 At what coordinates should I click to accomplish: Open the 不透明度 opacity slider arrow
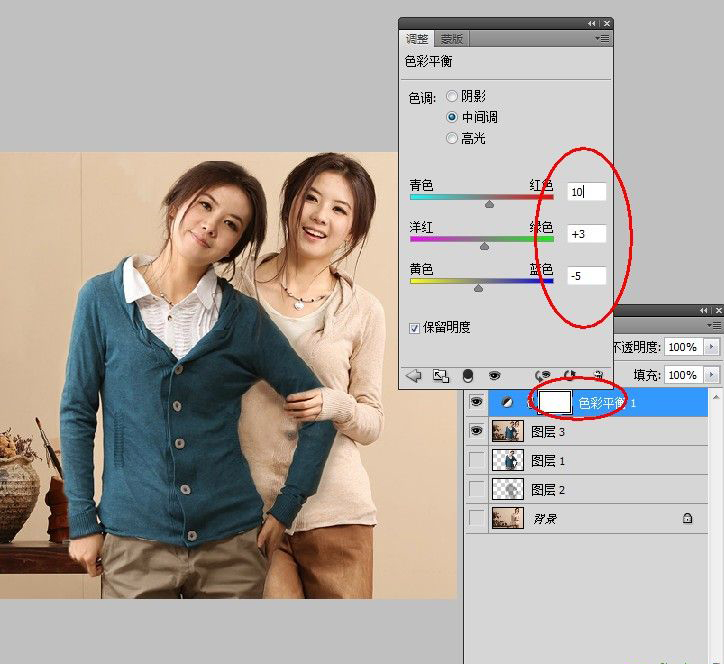tap(712, 346)
